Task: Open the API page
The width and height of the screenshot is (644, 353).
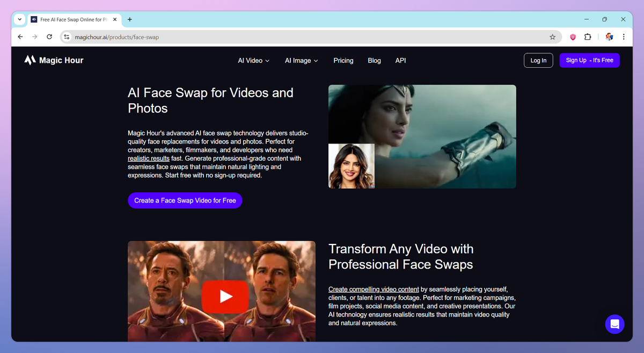Action: tap(401, 61)
